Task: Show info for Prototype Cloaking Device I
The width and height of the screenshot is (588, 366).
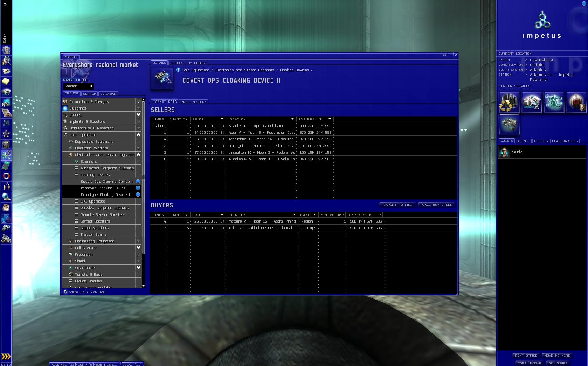Action: [138, 195]
